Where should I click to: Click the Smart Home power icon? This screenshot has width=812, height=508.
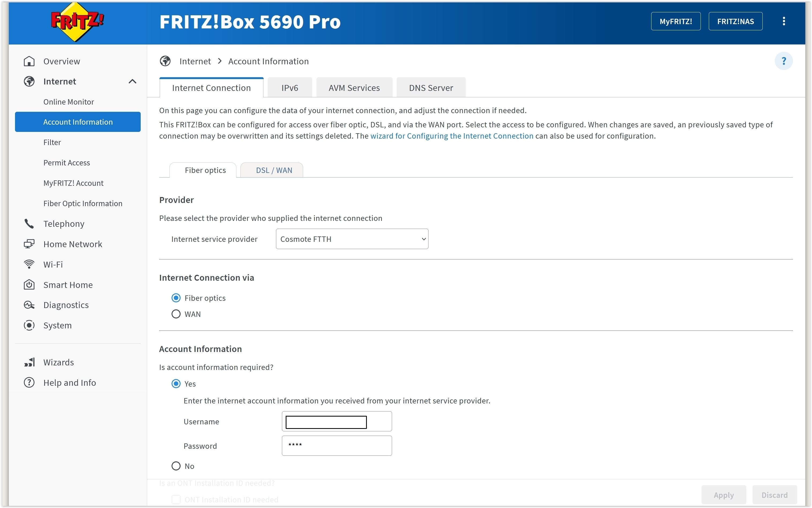(x=29, y=285)
